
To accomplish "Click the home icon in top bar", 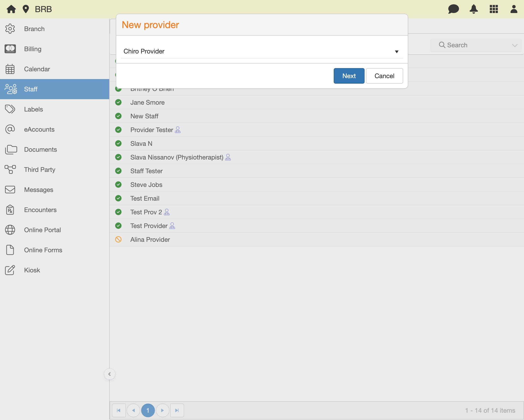I will (11, 9).
